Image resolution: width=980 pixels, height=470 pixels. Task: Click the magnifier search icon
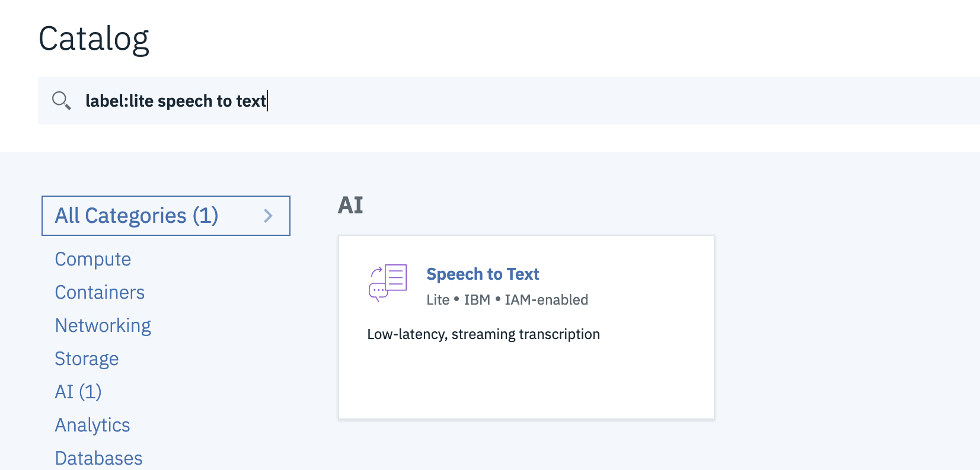pyautogui.click(x=62, y=101)
